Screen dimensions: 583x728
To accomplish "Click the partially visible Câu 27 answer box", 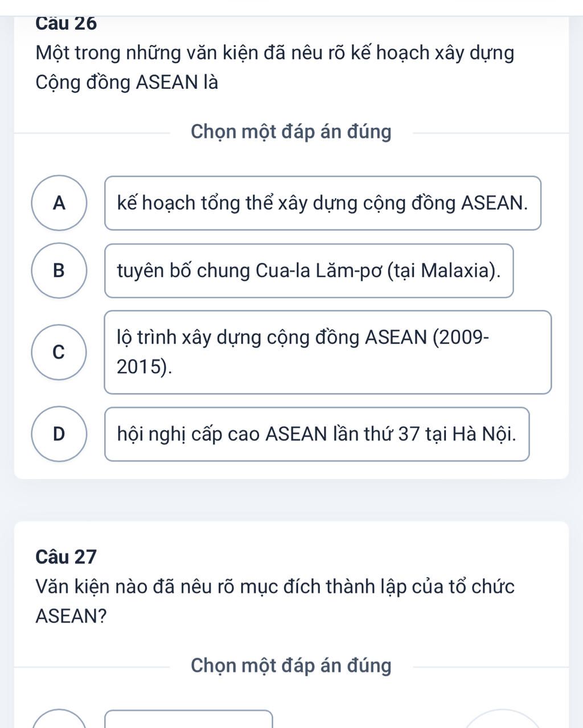I will coord(189,720).
